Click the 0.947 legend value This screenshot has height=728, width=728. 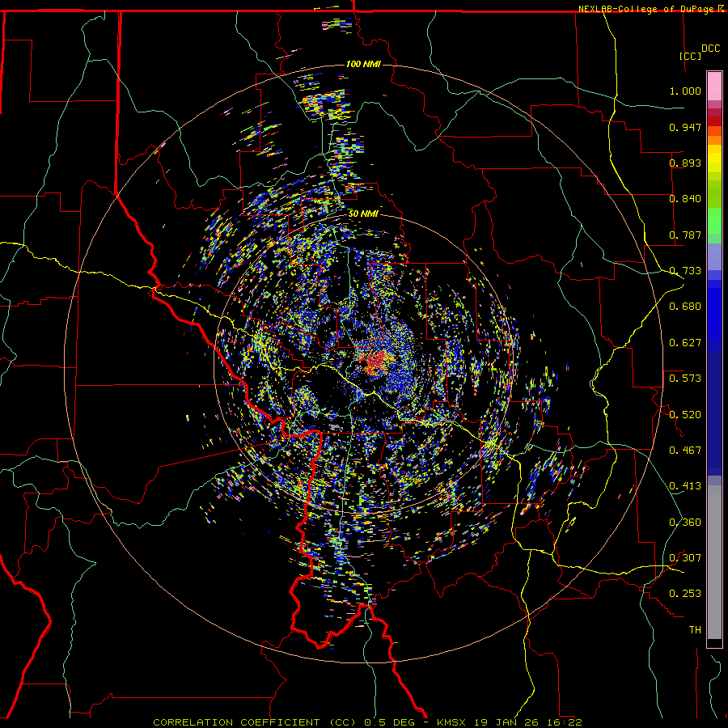tap(685, 127)
